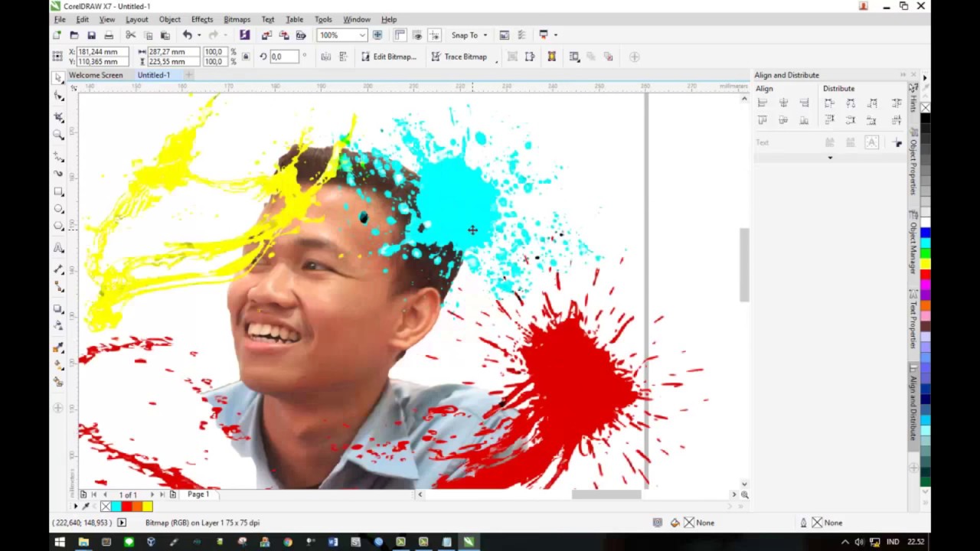Toggle Show Rulers button
Viewport: 980px width, 551px height.
[400, 35]
